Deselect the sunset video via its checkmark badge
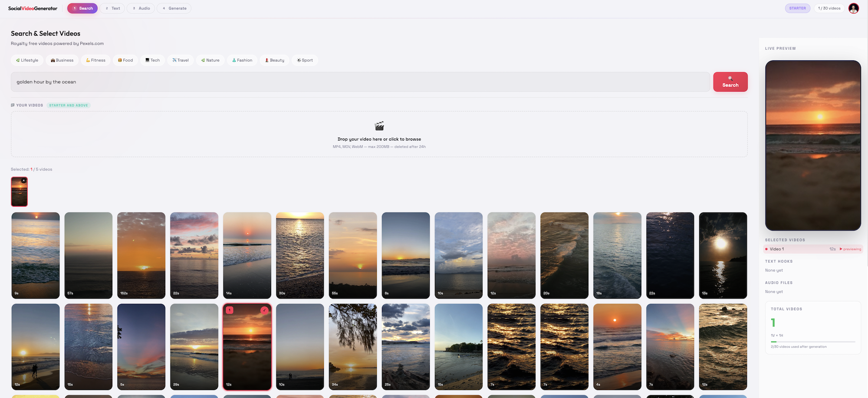 pos(265,310)
